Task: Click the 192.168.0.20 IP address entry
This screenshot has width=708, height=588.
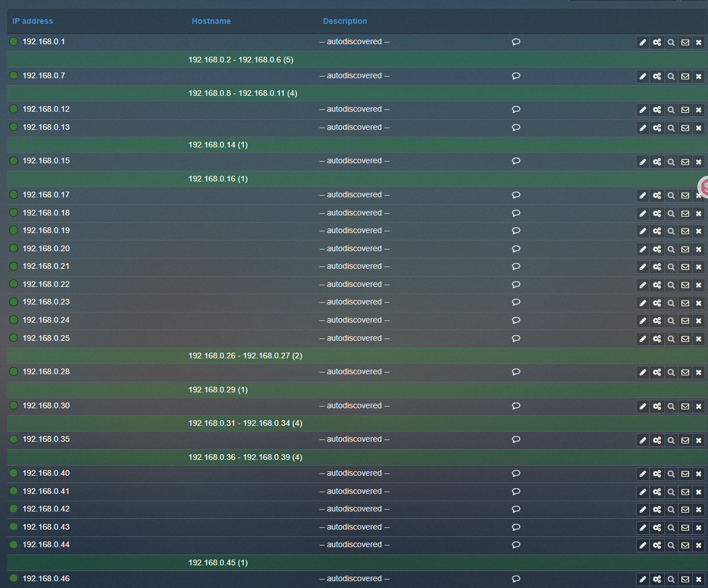Action: (46, 248)
